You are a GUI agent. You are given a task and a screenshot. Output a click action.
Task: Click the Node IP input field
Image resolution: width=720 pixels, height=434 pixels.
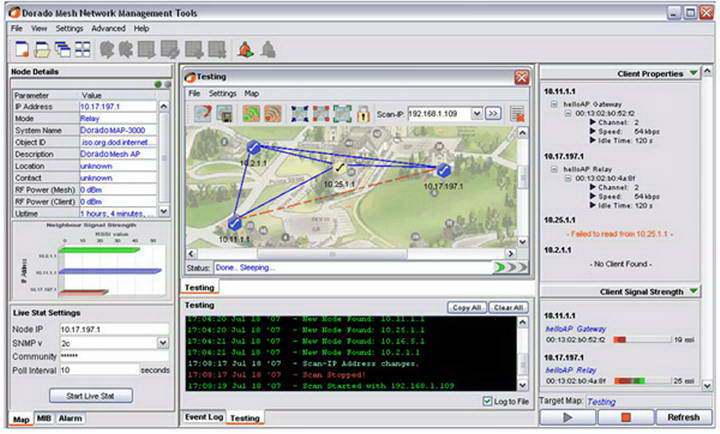coord(114,329)
